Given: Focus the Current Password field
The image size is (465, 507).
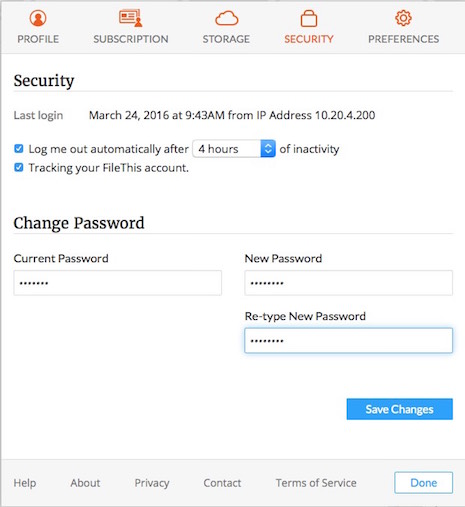Looking at the screenshot, I should [x=118, y=283].
